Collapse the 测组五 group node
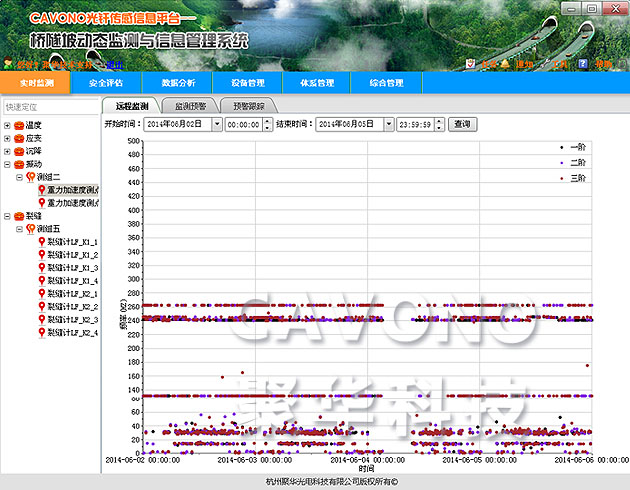 18,229
